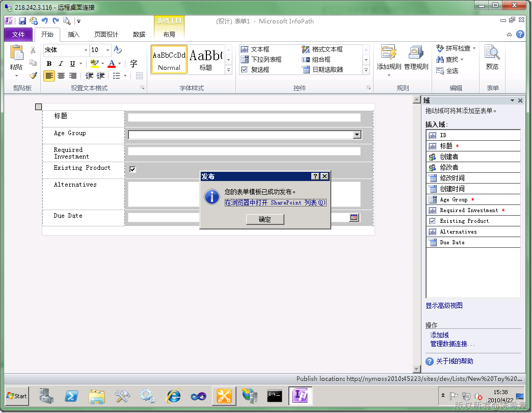Close the 发布 publish dialog
532x413 pixels.
click(325, 176)
